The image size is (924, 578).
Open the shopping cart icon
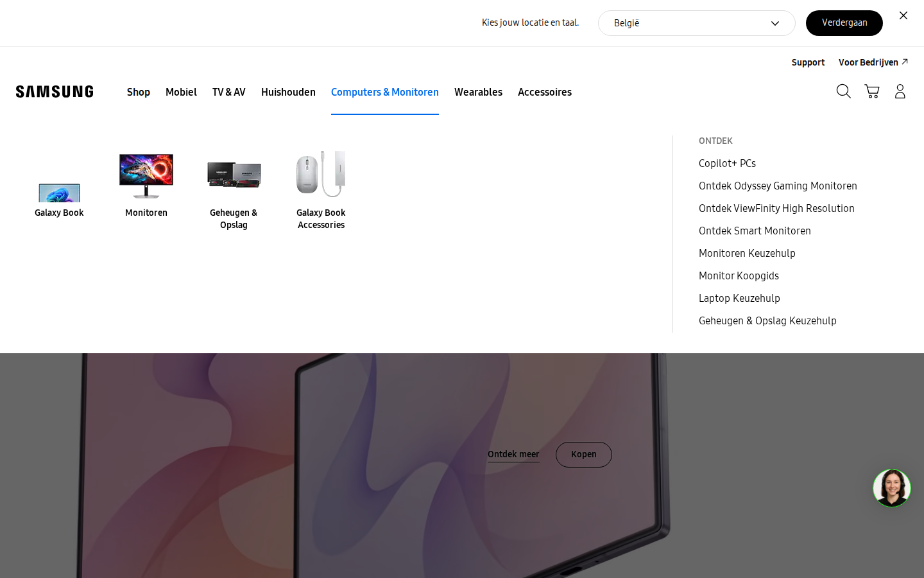(871, 91)
